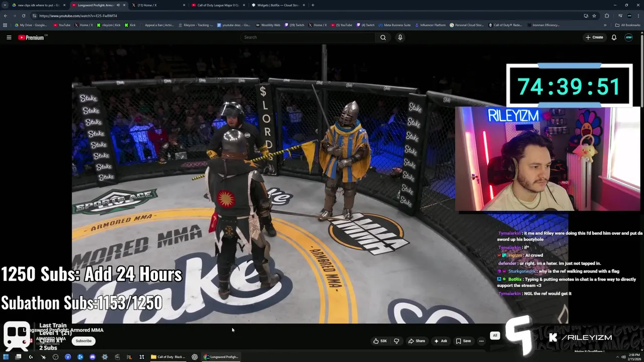Go to YouTube Premium home logo
This screenshot has height=362, width=644.
point(31,37)
